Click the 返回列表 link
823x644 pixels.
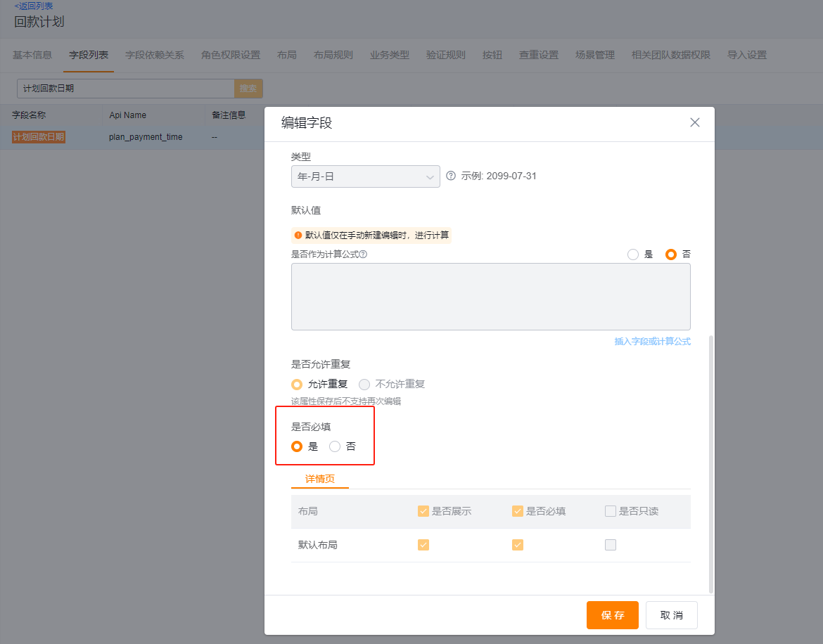pos(34,6)
